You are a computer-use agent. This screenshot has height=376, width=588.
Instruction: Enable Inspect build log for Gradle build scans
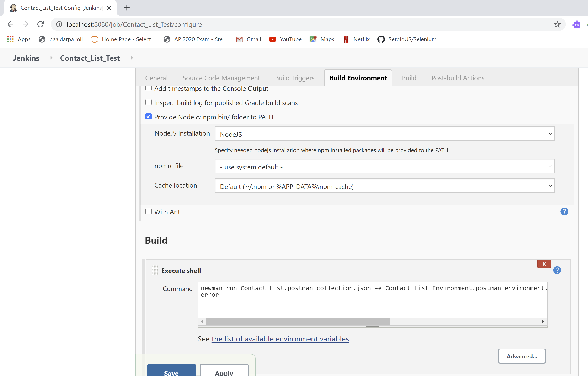click(149, 102)
